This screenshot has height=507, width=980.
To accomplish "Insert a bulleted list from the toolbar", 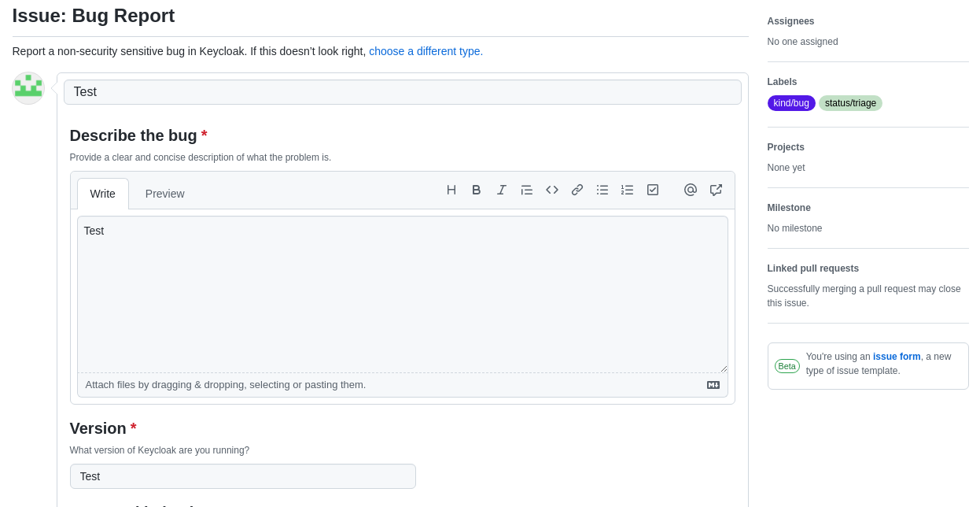I will (x=602, y=190).
